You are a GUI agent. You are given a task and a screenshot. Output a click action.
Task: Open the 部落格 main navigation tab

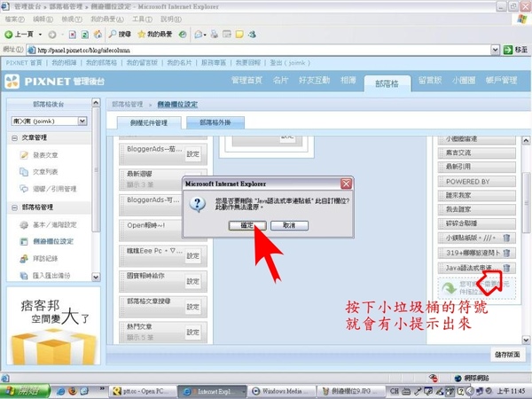[x=387, y=83]
